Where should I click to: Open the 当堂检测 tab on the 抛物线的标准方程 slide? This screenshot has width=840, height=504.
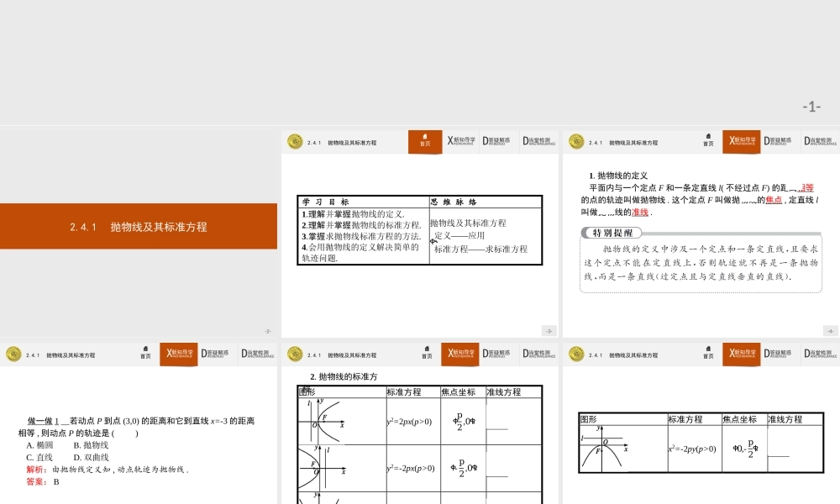[538, 354]
